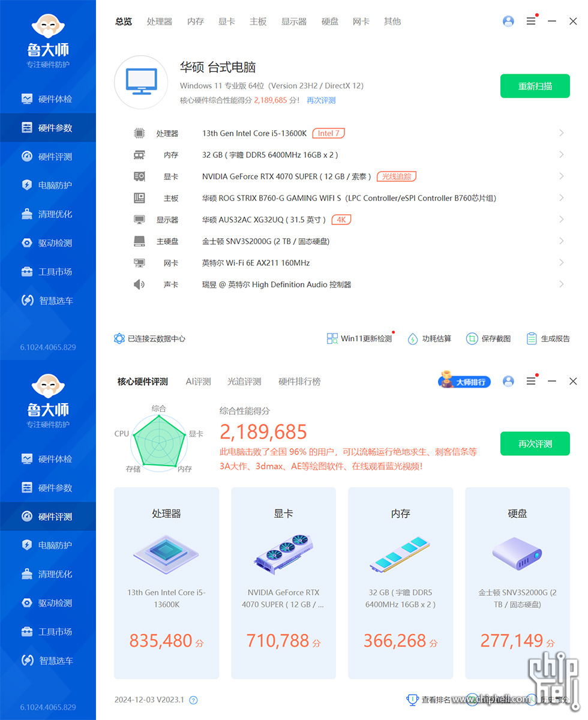This screenshot has width=588, height=720.
Task: Switch to the 处理器 tab
Action: (x=160, y=22)
